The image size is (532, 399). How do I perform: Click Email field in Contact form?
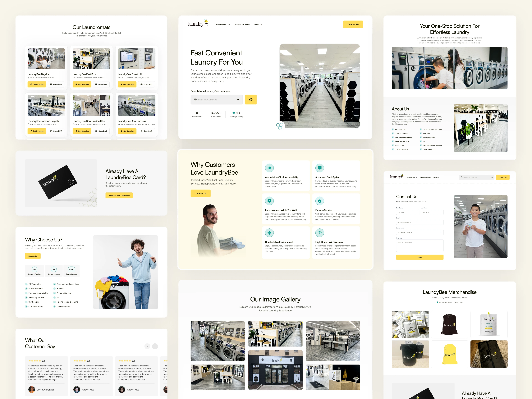coord(420,222)
